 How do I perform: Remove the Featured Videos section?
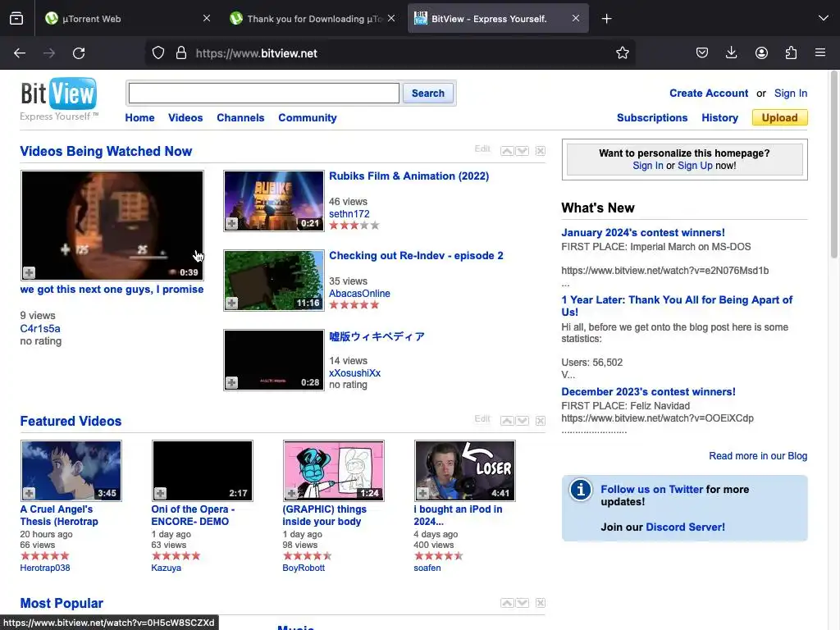tap(541, 421)
